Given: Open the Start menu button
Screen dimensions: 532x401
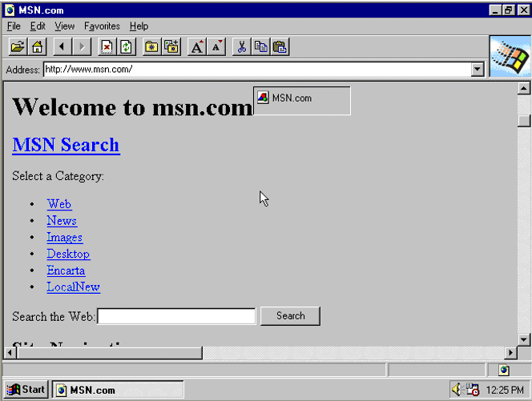Looking at the screenshot, I should tap(26, 390).
